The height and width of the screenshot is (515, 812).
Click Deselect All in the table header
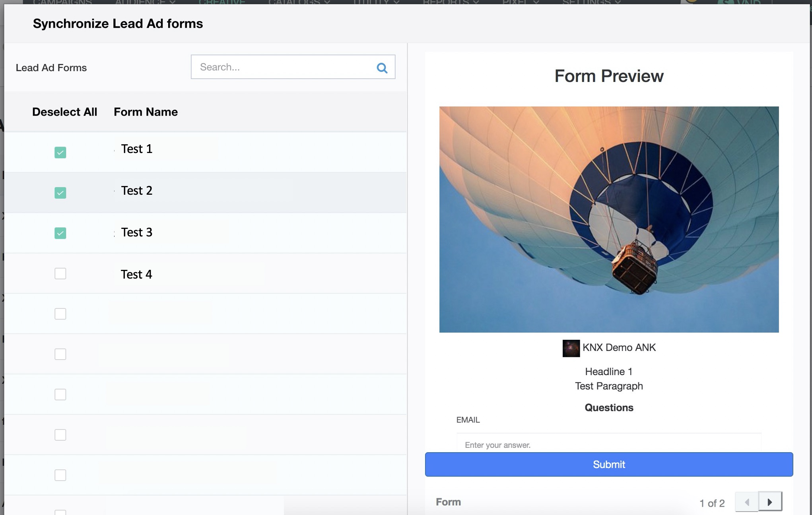tap(64, 112)
